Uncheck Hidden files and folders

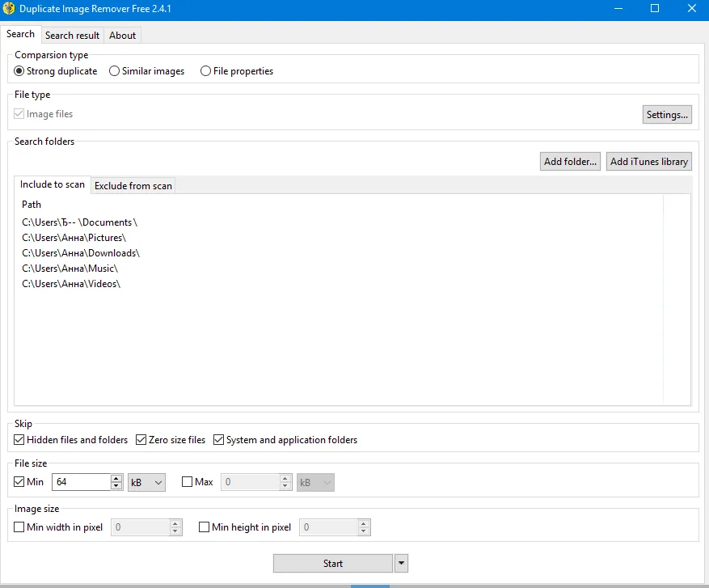pyautogui.click(x=20, y=440)
